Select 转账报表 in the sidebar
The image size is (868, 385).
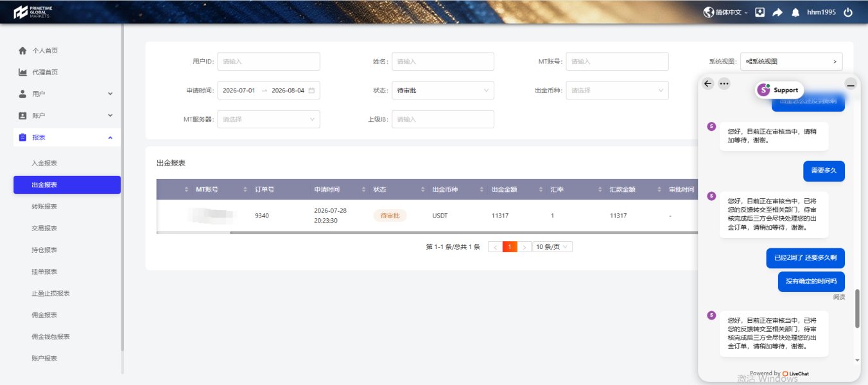click(x=44, y=207)
